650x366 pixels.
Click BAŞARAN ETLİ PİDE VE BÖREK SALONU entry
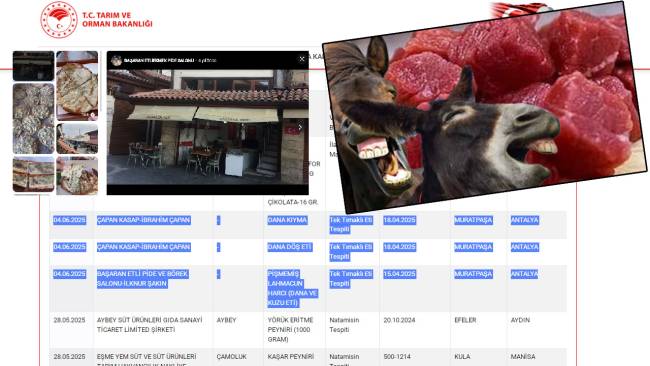pos(143,279)
